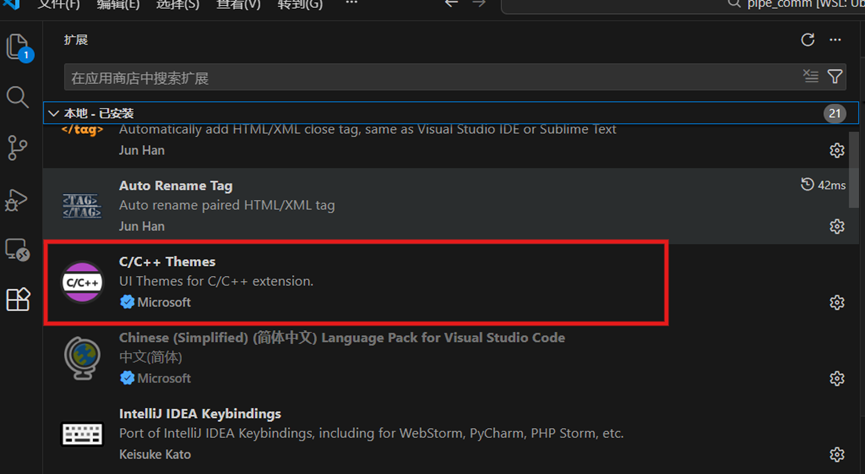
Task: Clear extension search results icon
Action: point(810,76)
